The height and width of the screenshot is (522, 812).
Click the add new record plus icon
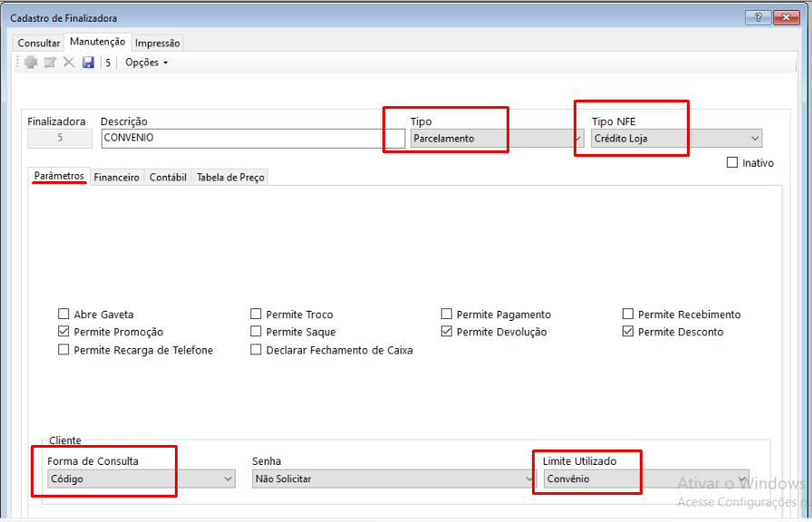31,63
